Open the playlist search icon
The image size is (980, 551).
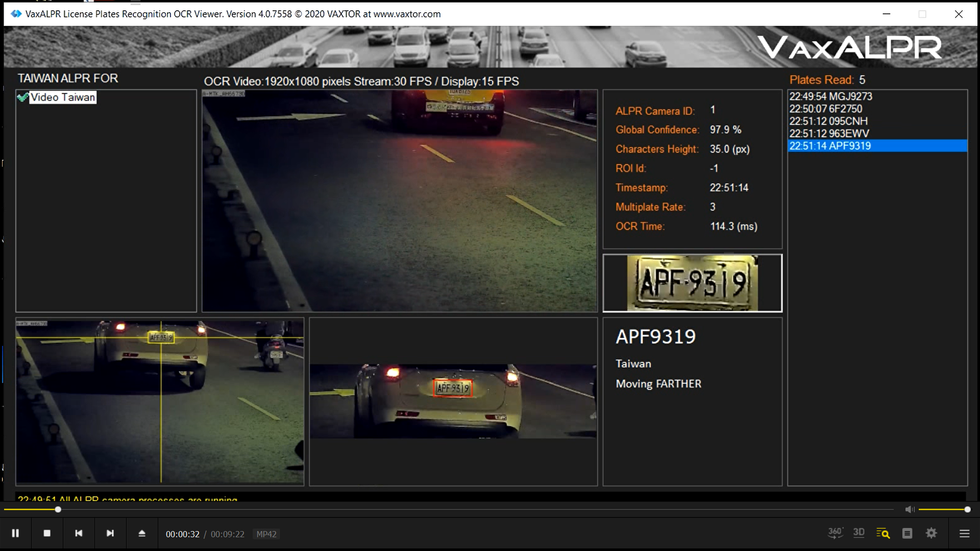coord(883,533)
